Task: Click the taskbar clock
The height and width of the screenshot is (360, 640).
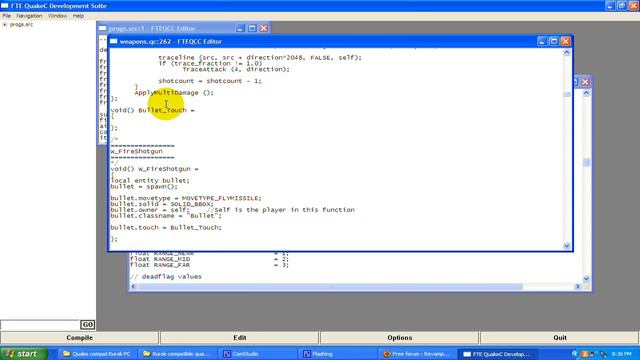Action: (x=622, y=354)
